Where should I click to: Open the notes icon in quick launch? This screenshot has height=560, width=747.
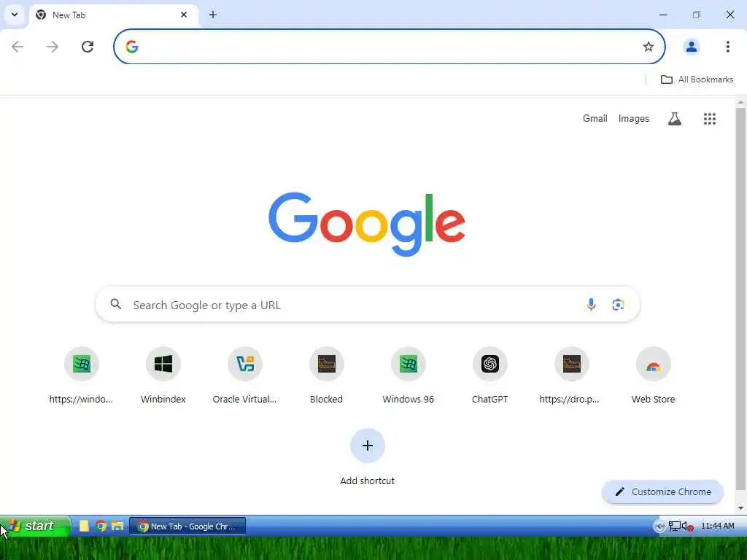click(x=84, y=526)
